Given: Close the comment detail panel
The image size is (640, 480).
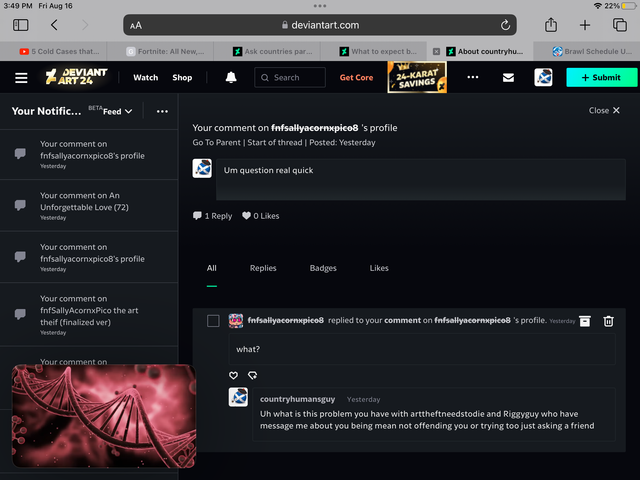Looking at the screenshot, I should click(604, 111).
